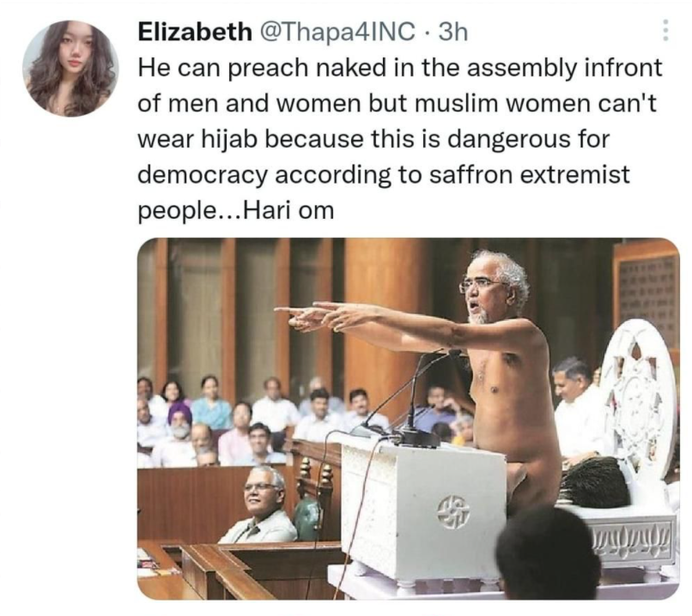Open Elizabeth's round profile avatar
The height and width of the screenshot is (616, 692).
click(x=70, y=69)
